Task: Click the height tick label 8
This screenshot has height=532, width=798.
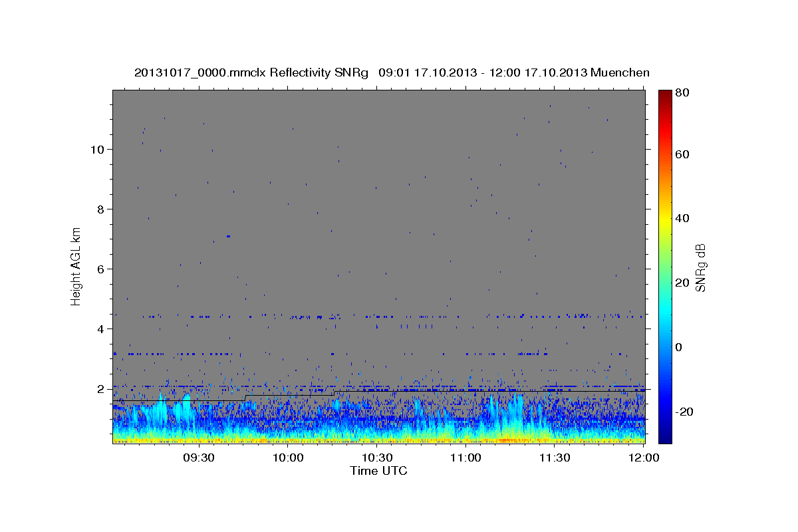Action: tap(100, 209)
